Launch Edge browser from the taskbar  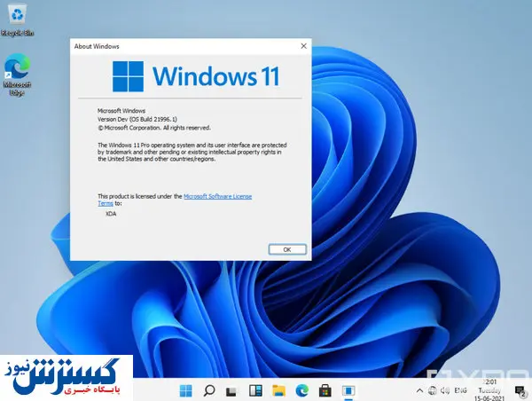pos(302,390)
